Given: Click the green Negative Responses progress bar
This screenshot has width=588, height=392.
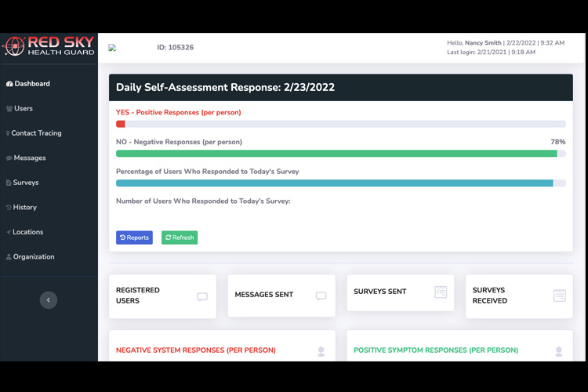Looking at the screenshot, I should click(x=336, y=154).
